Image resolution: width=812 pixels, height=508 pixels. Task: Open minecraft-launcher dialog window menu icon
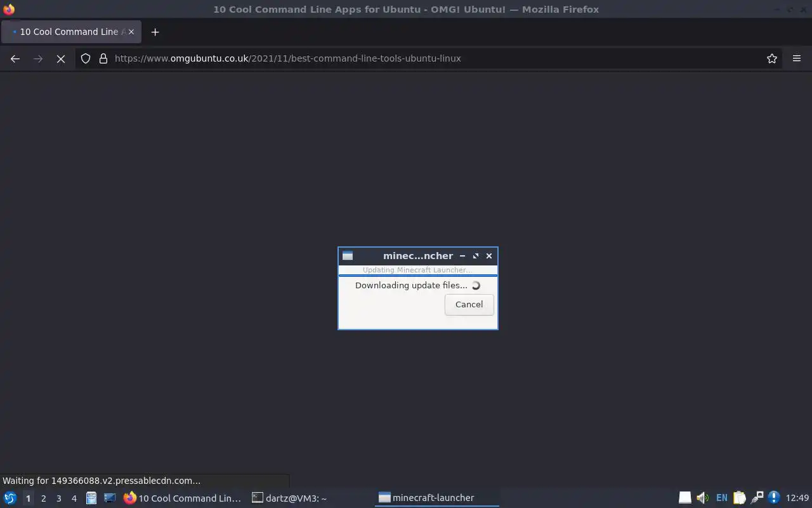(x=348, y=256)
